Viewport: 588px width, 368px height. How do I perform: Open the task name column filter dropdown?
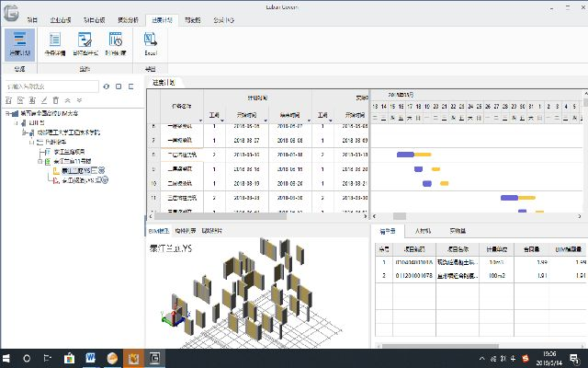(x=198, y=120)
